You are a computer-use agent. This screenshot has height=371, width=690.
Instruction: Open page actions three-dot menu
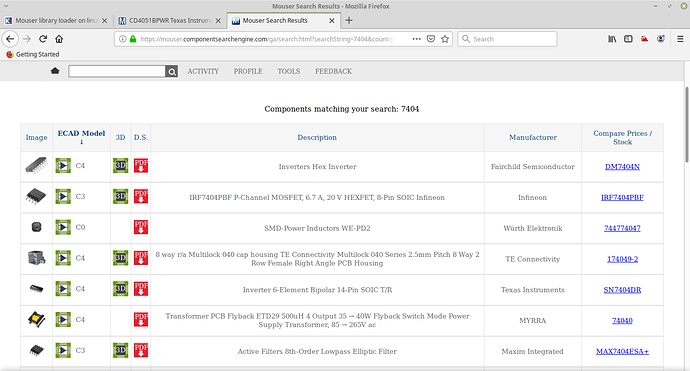(x=416, y=39)
